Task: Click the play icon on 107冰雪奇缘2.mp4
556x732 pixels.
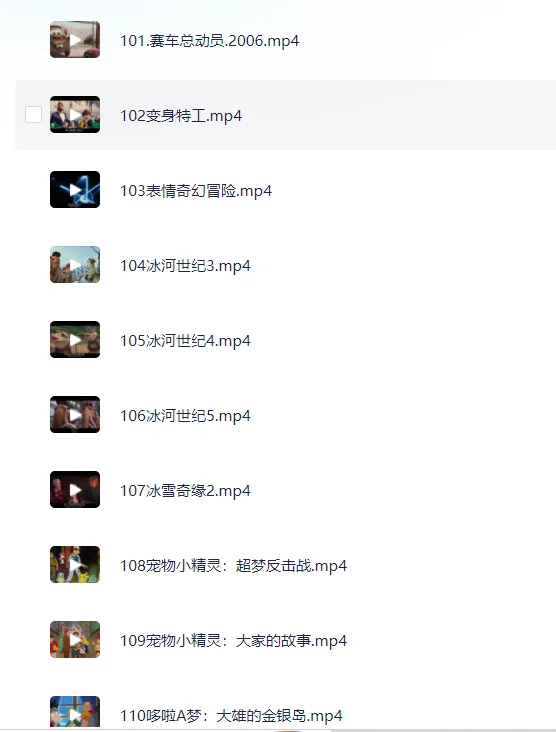Action: [x=75, y=490]
